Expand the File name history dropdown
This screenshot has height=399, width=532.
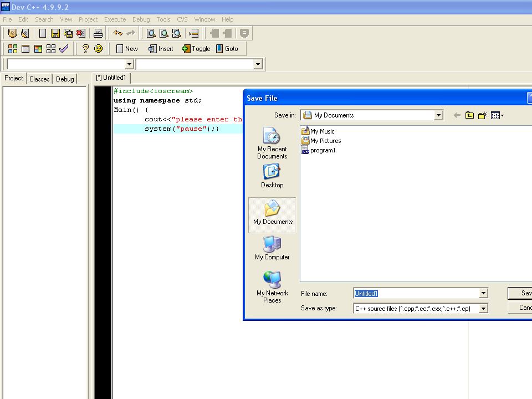[483, 294]
